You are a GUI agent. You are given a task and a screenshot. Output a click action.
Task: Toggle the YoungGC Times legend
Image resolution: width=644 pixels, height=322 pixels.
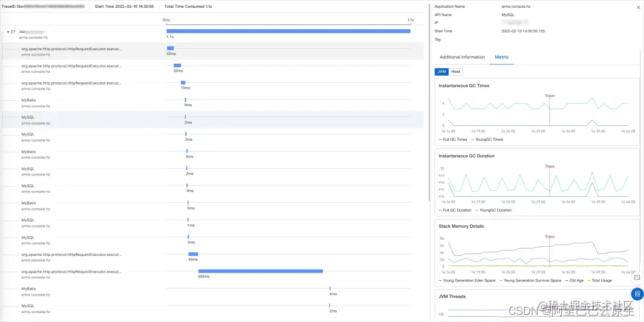point(486,140)
